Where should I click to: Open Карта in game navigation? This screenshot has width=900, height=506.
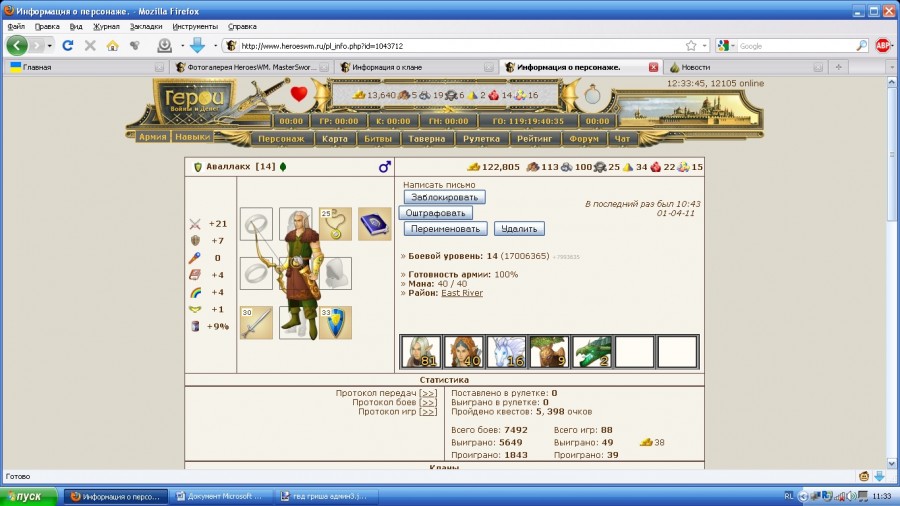click(x=335, y=138)
